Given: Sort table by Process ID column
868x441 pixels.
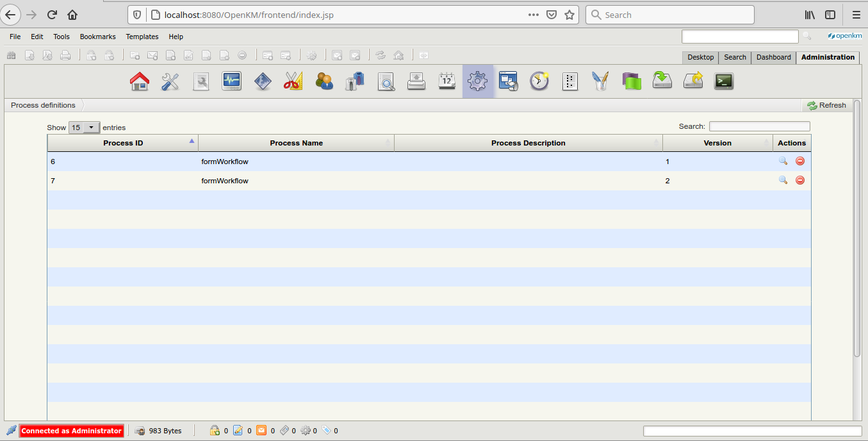Looking at the screenshot, I should pyautogui.click(x=123, y=143).
